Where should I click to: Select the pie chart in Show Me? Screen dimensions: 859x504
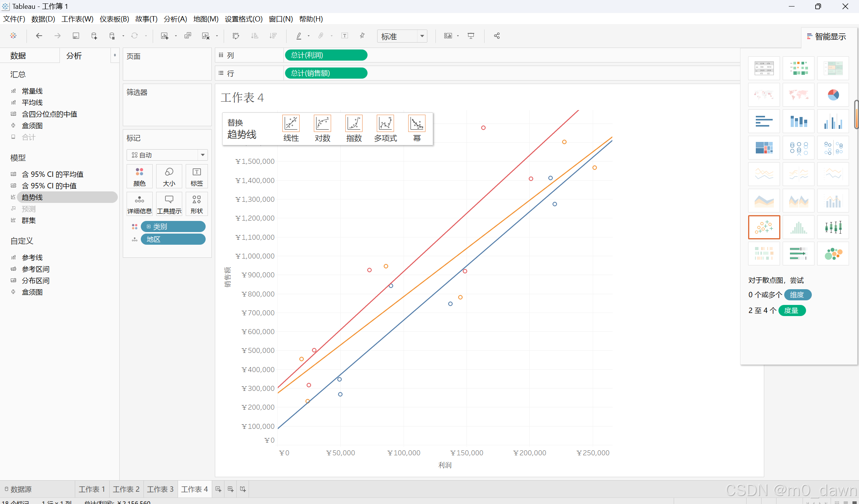[833, 95]
